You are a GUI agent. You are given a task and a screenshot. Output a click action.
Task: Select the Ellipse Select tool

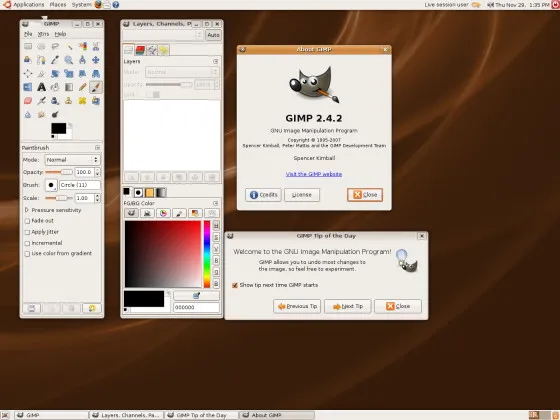41,46
